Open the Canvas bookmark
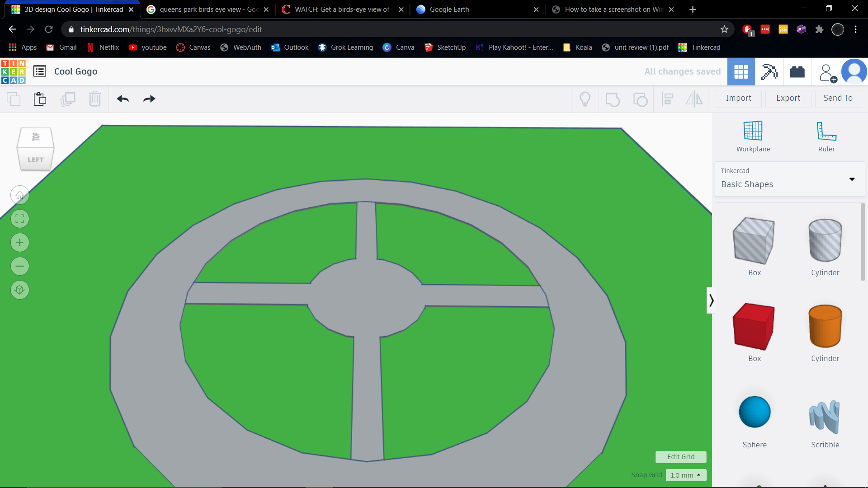 click(193, 47)
